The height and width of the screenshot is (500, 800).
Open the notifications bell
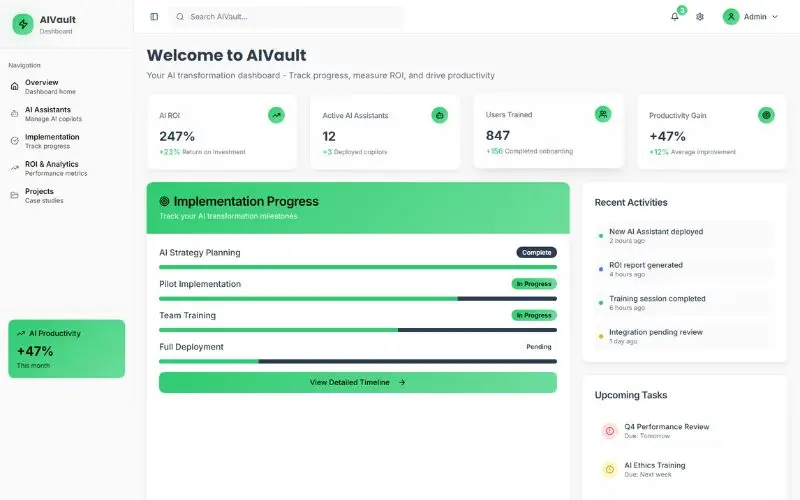tap(674, 17)
